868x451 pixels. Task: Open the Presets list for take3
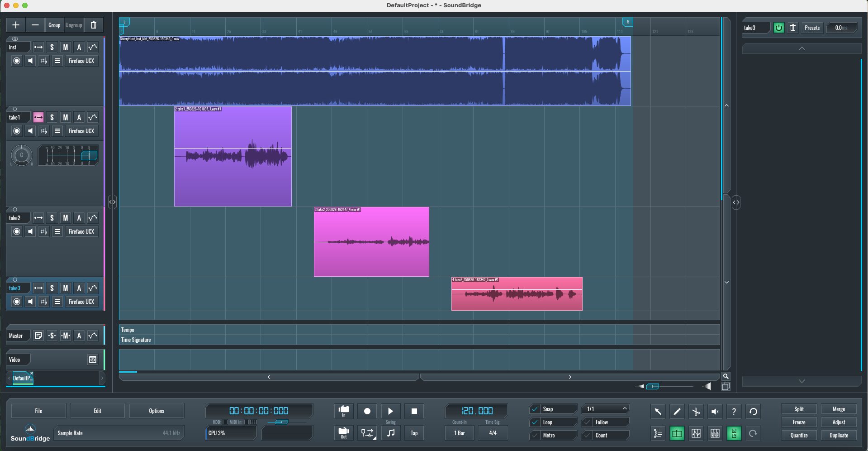(x=812, y=28)
